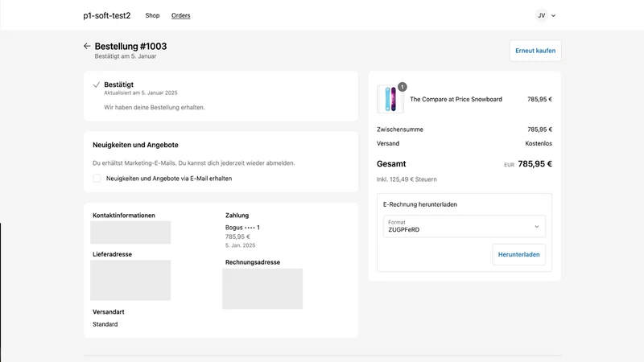The image size is (644, 362).
Task: Expand the account menu chevron
Action: (x=553, y=15)
